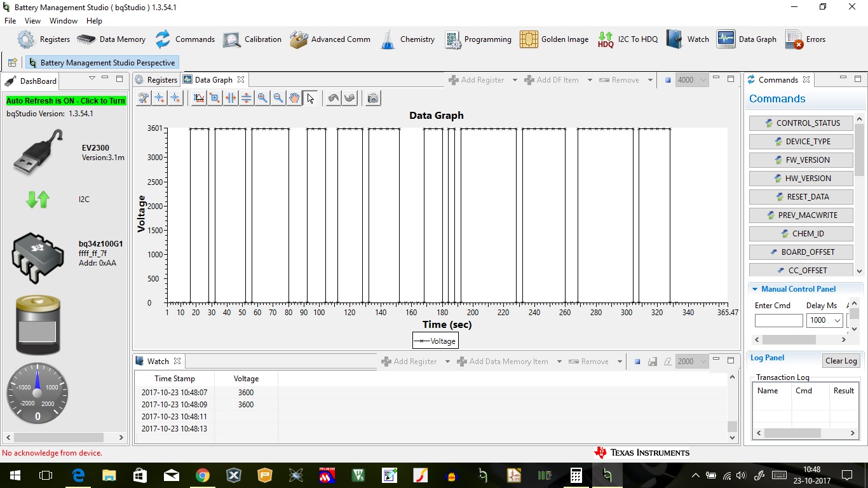
Task: Open the Errors tool
Action: [x=806, y=39]
